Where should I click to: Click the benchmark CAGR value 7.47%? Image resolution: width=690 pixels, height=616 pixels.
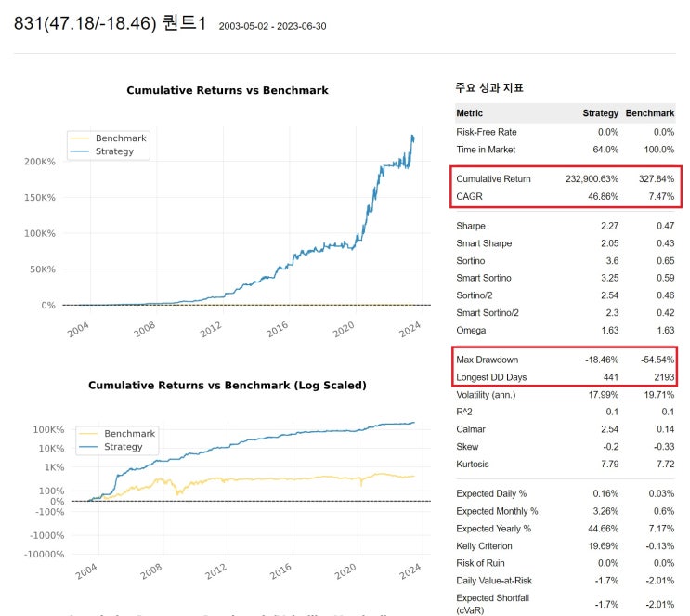(x=661, y=196)
